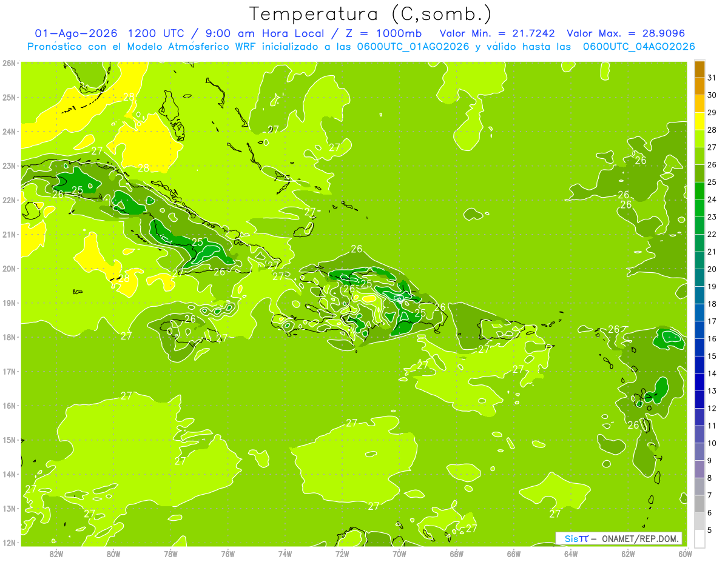The height and width of the screenshot is (562, 728).
Task: Click the "SisTT - ONAMET/REP.DOM." credit label
Action: pos(619,538)
